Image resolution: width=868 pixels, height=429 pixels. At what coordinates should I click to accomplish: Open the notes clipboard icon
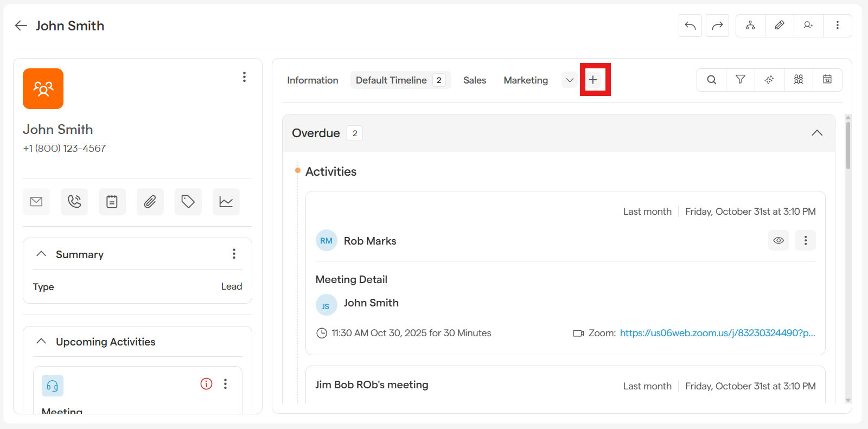112,202
